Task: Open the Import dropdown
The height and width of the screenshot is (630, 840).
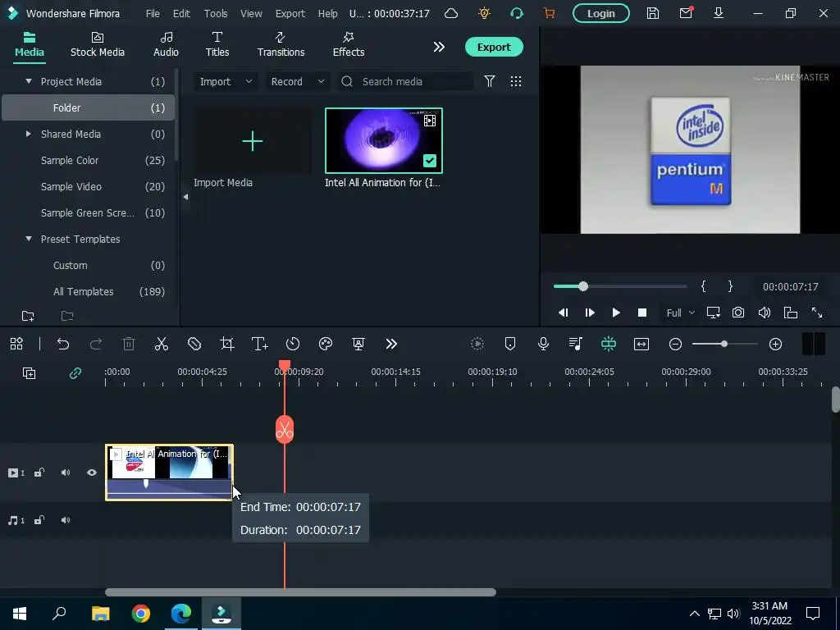Action: point(226,81)
